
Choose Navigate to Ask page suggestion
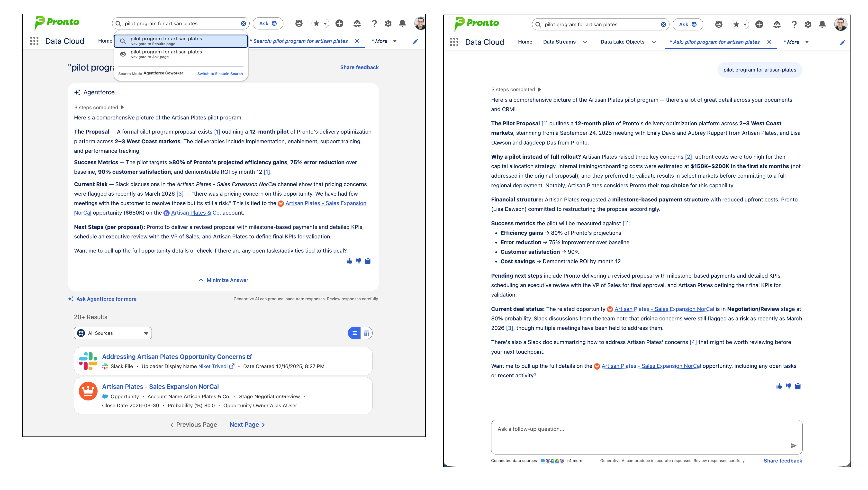181,54
